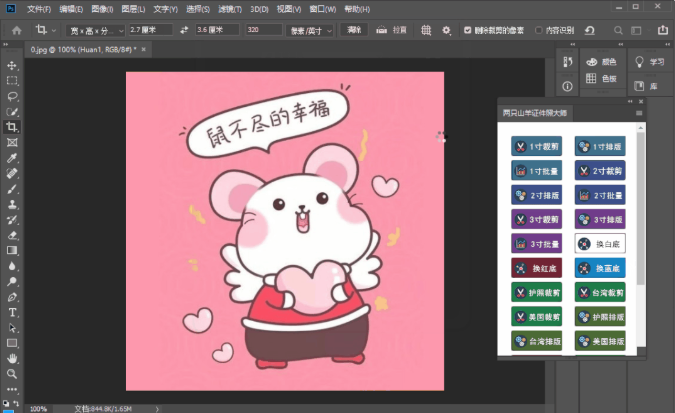Screen dimensions: 675x413
Task: Click the crop width field showing 2.7 厘米
Action: pos(150,31)
